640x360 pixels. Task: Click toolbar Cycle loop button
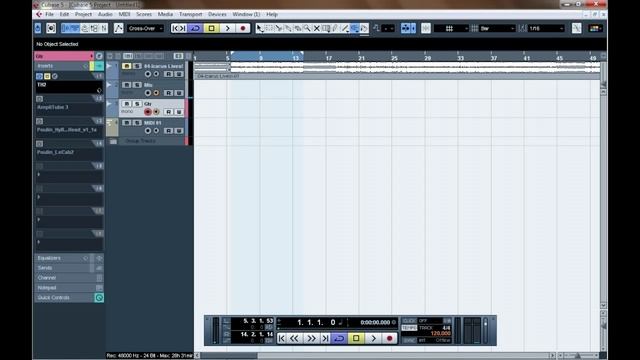(x=196, y=28)
